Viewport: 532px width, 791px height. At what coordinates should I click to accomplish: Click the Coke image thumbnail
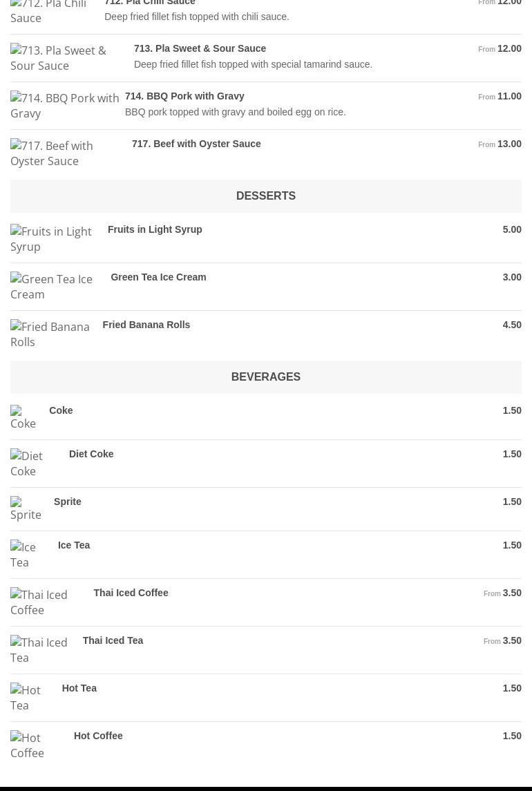pos(24,417)
